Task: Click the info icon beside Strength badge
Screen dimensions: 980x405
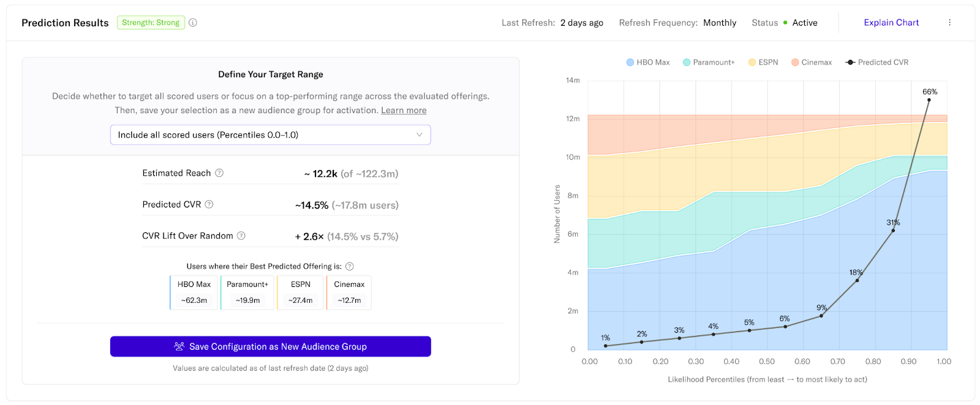Action: click(x=193, y=23)
